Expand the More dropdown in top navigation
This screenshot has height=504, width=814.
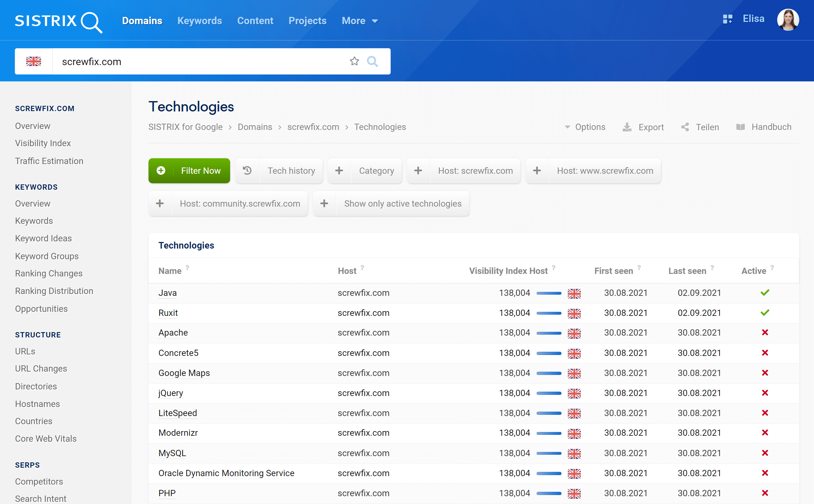(358, 20)
